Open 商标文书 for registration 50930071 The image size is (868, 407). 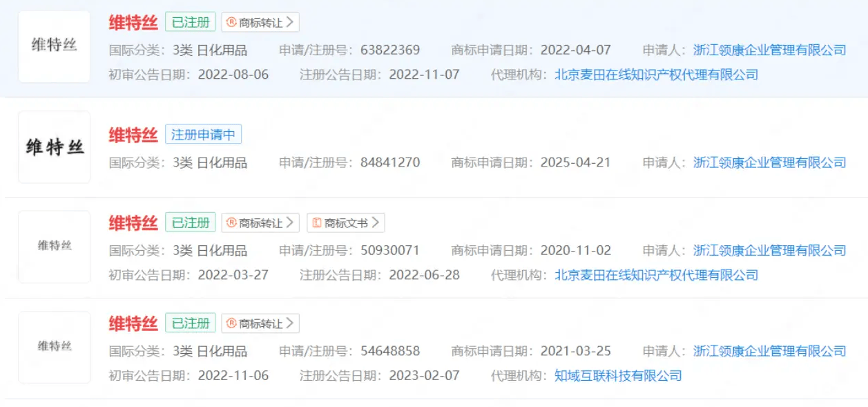coord(345,223)
